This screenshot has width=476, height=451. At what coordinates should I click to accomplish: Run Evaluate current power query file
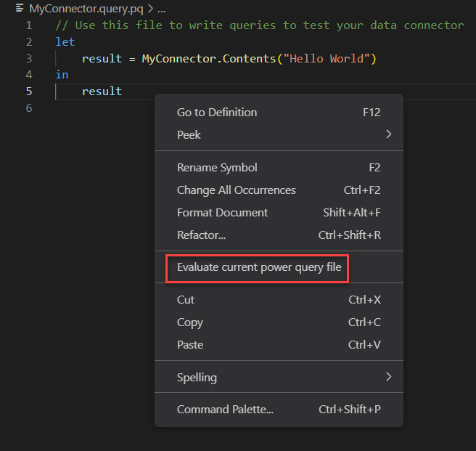[279, 267]
